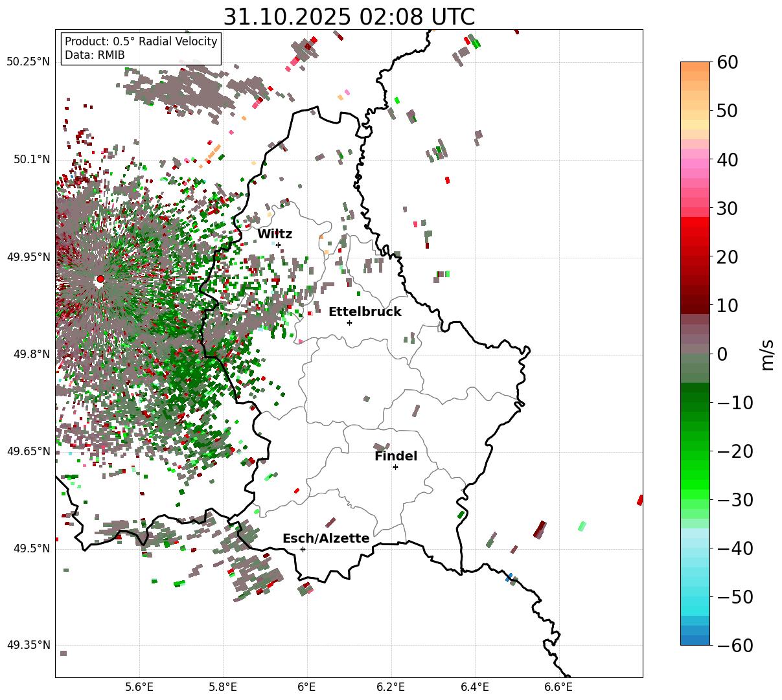
Task: Select the Wiltz map label
Action: (275, 234)
